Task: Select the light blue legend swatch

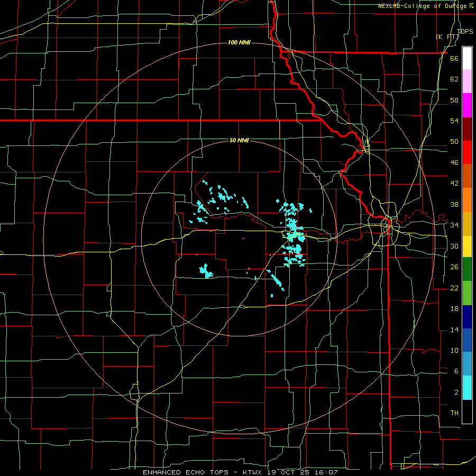Action: point(467,364)
